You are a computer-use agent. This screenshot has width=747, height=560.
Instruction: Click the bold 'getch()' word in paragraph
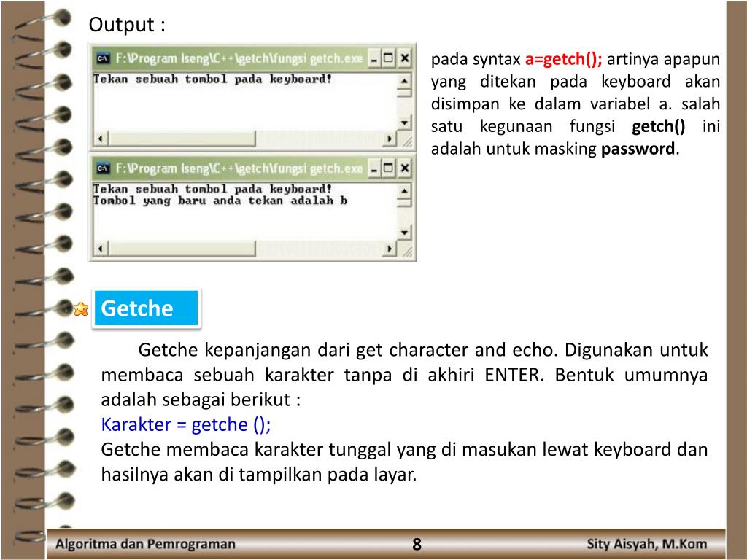659,127
